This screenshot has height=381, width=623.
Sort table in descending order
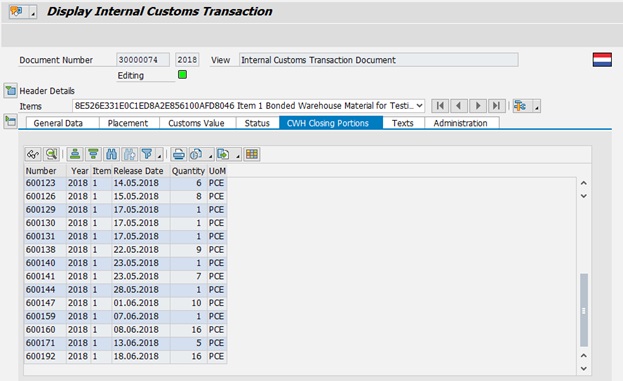(93, 154)
